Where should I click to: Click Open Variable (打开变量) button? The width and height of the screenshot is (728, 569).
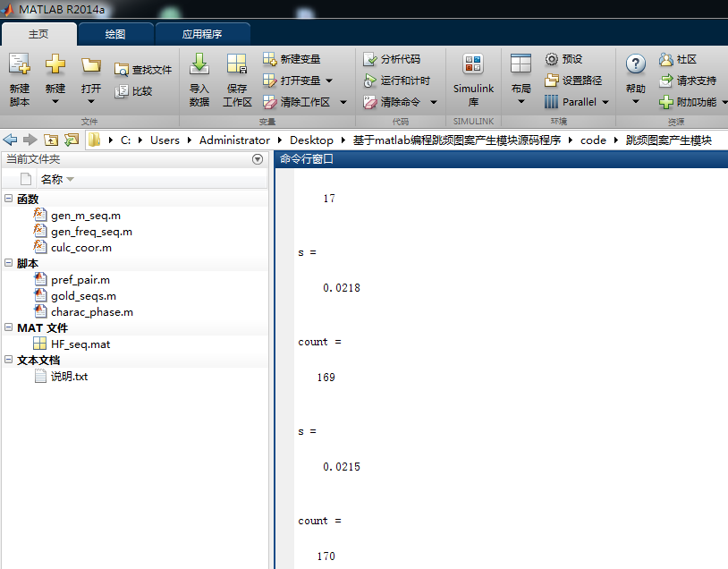(x=292, y=81)
